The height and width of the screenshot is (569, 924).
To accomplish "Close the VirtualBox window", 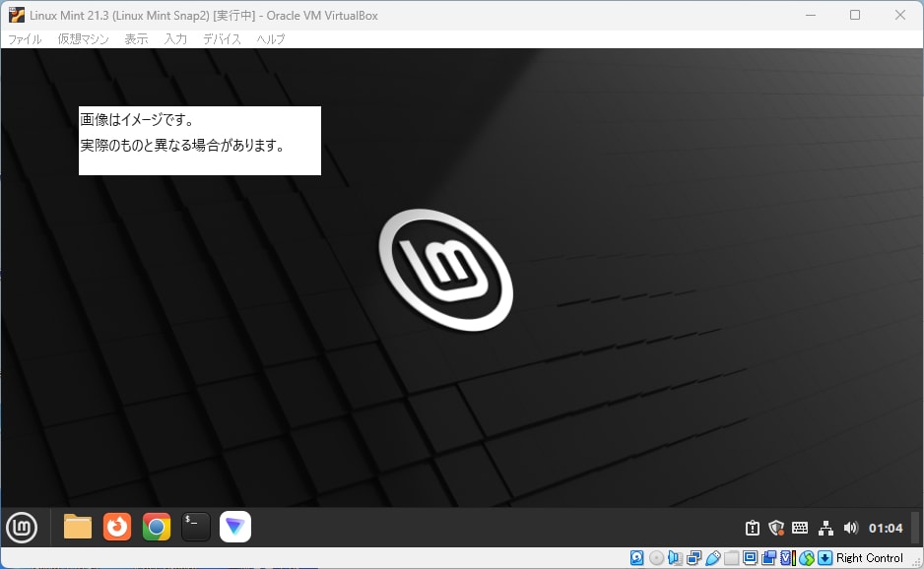I will point(899,15).
